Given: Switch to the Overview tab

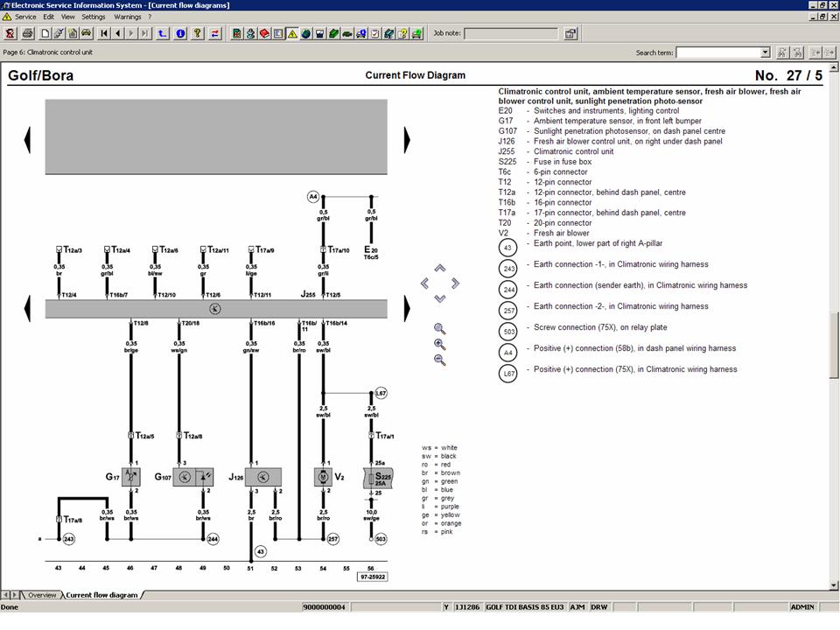Looking at the screenshot, I should 42,595.
